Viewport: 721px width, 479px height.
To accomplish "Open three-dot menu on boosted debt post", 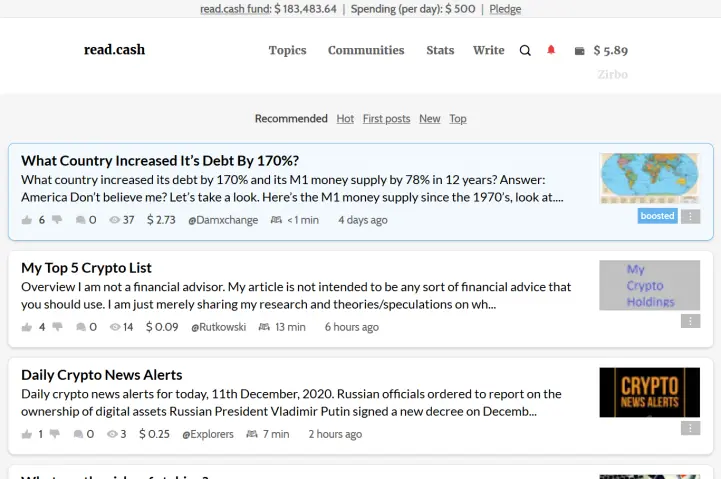I will pyautogui.click(x=690, y=217).
